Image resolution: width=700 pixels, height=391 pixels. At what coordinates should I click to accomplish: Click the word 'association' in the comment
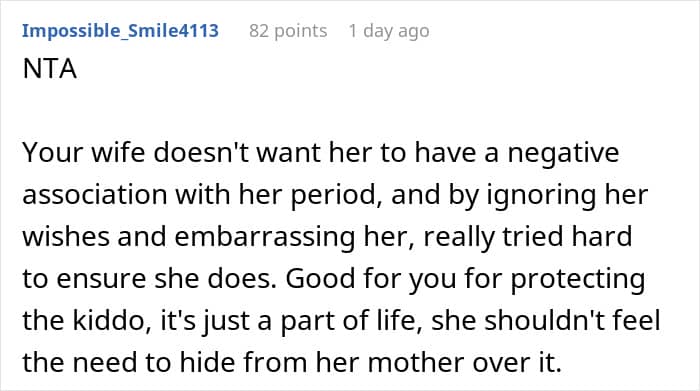coord(95,195)
